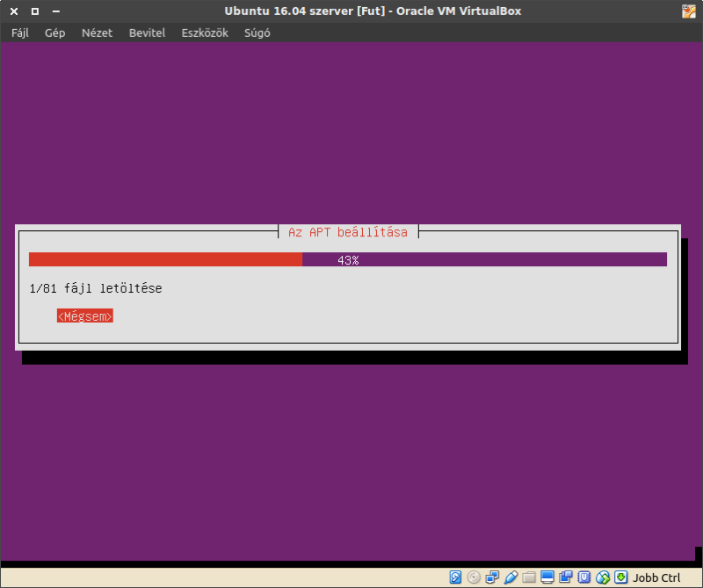Image resolution: width=703 pixels, height=588 pixels.
Task: Open the Fájl menu
Action: (x=20, y=33)
